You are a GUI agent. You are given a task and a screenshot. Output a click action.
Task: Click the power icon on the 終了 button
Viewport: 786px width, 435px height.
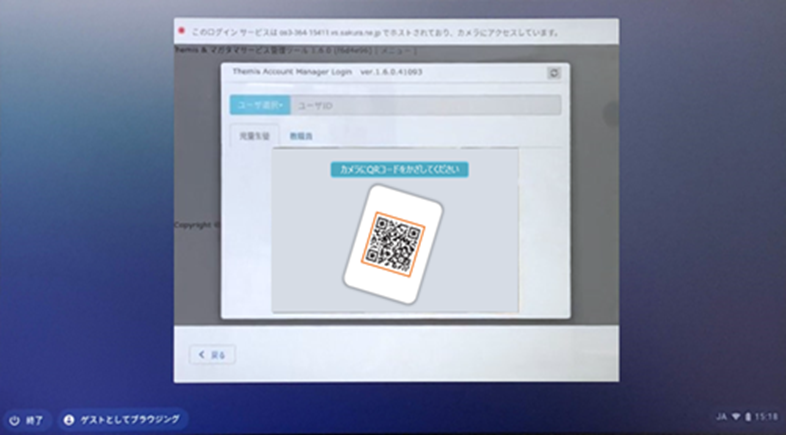click(x=15, y=420)
